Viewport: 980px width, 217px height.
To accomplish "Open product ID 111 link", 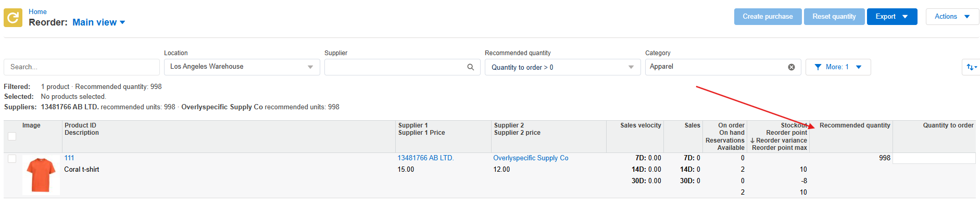I will tap(69, 158).
